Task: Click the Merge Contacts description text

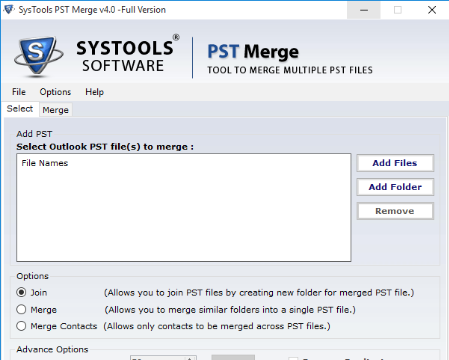Action: [x=217, y=326]
